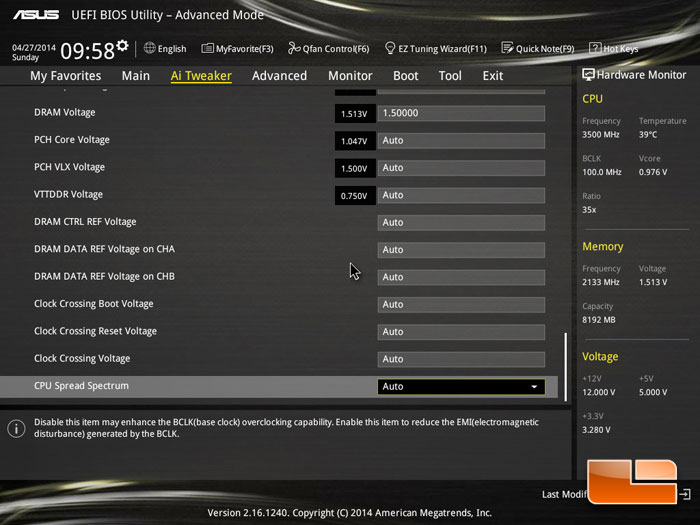The width and height of the screenshot is (700, 525).
Task: Go to the Advanced tab
Action: tap(279, 76)
